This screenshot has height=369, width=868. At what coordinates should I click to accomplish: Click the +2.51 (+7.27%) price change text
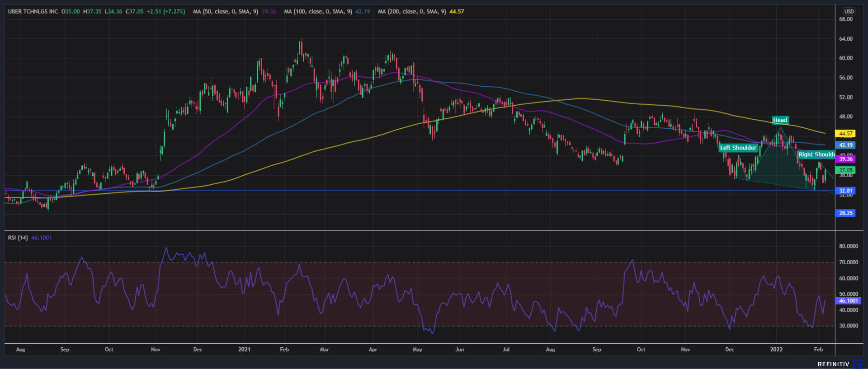coord(166,11)
